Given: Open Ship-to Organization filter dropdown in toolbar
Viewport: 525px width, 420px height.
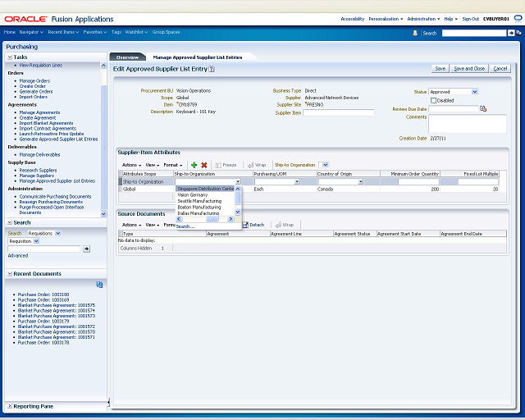Looking at the screenshot, I should (325, 165).
